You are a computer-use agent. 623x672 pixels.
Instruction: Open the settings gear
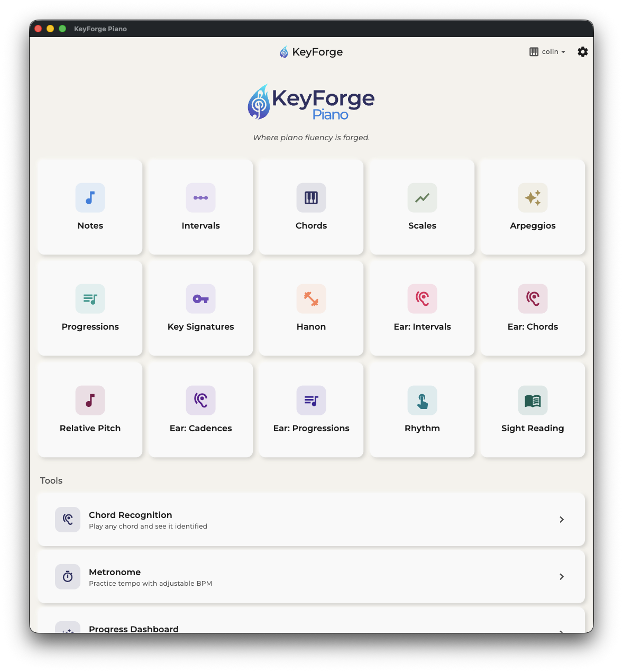pos(582,51)
